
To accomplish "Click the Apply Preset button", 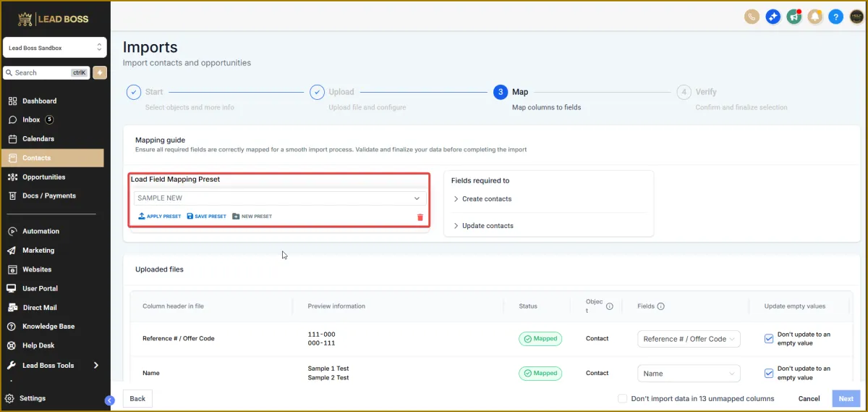I will coord(159,216).
